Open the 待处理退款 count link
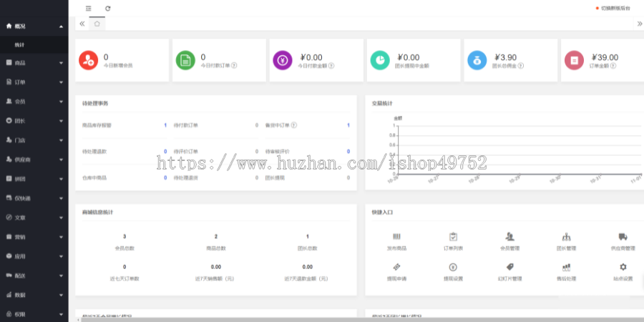The image size is (644, 322). pyautogui.click(x=165, y=152)
